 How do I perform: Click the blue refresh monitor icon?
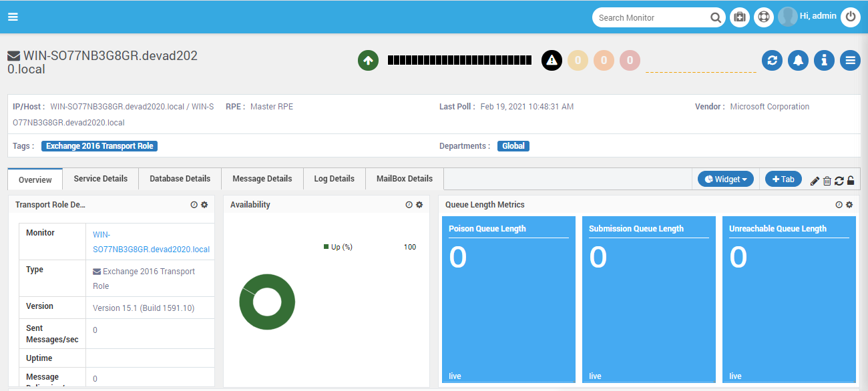(x=772, y=61)
